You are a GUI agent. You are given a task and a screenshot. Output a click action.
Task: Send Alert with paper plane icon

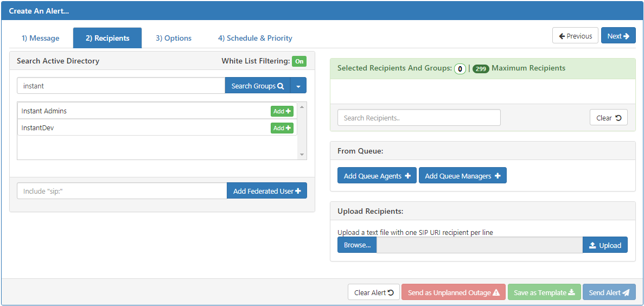pyautogui.click(x=609, y=292)
